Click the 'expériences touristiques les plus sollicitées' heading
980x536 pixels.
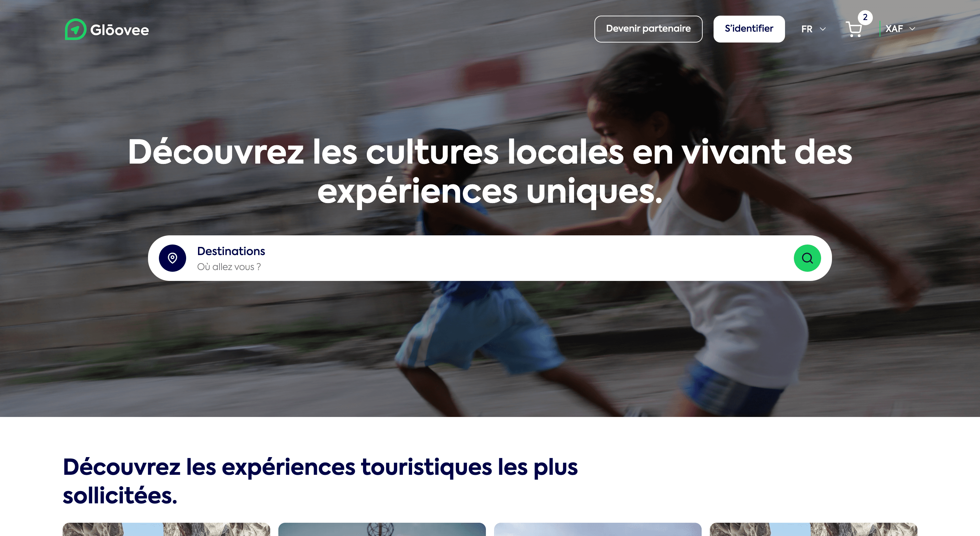click(x=320, y=481)
